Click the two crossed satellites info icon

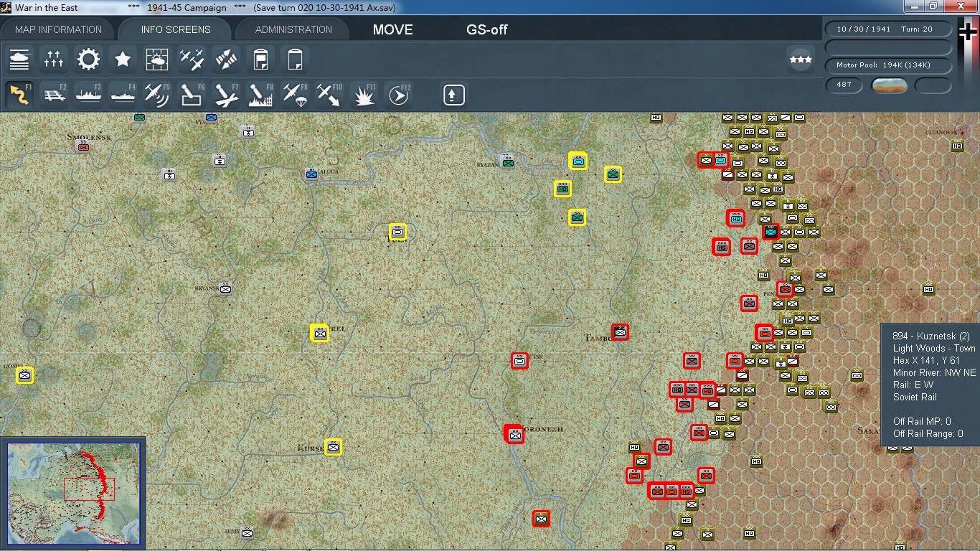(226, 60)
